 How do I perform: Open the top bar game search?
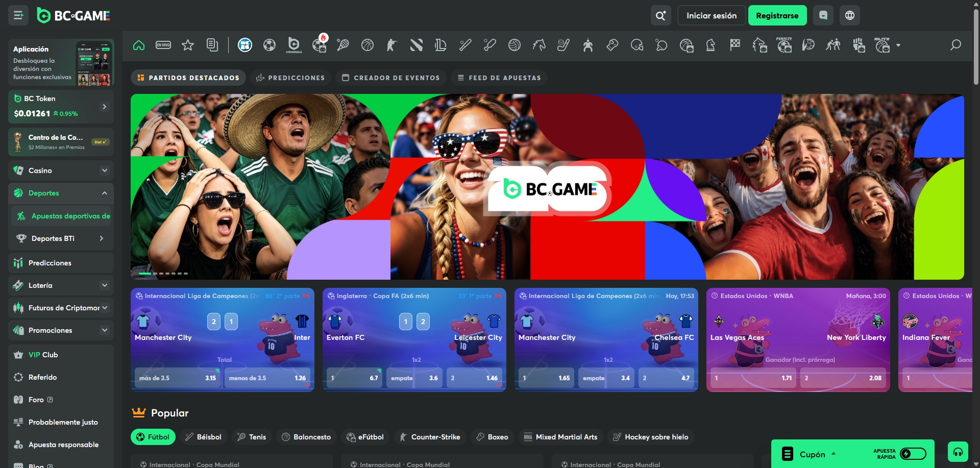tap(660, 15)
